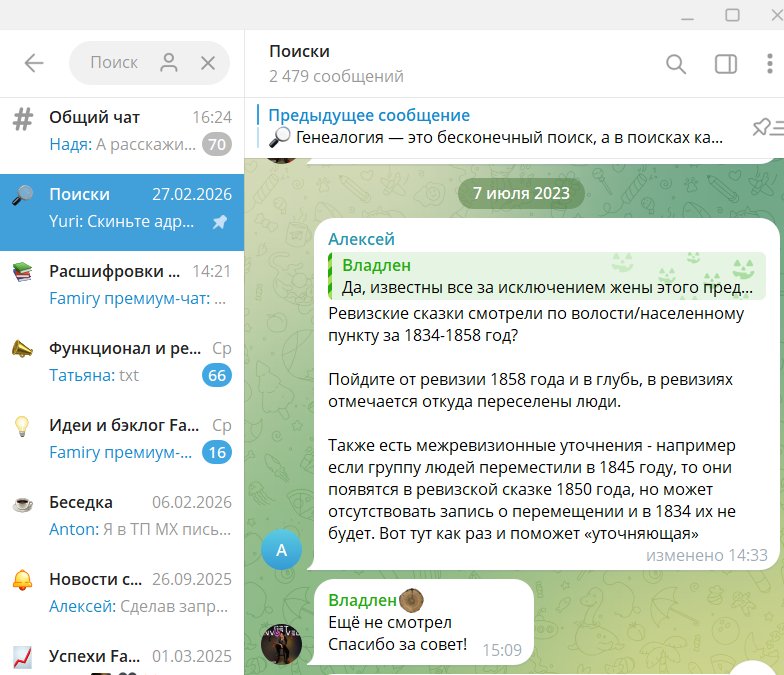The height and width of the screenshot is (675, 784).
Task: Click books icon of Расшифровки topic
Action: point(22,272)
